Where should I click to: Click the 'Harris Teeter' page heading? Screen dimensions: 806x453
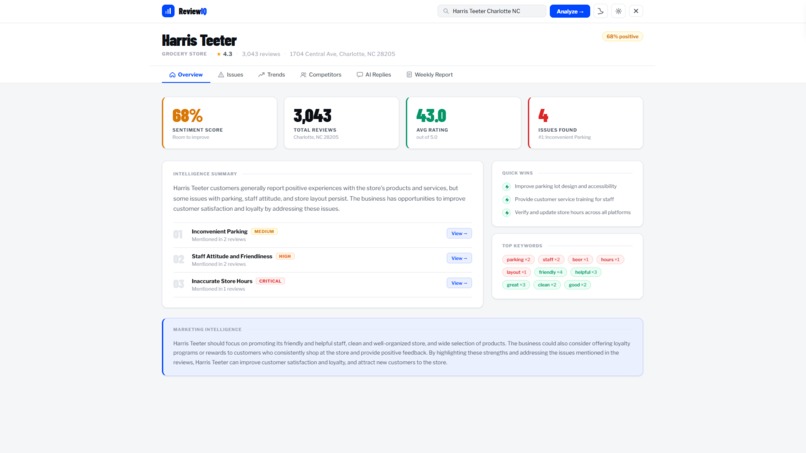coord(199,40)
